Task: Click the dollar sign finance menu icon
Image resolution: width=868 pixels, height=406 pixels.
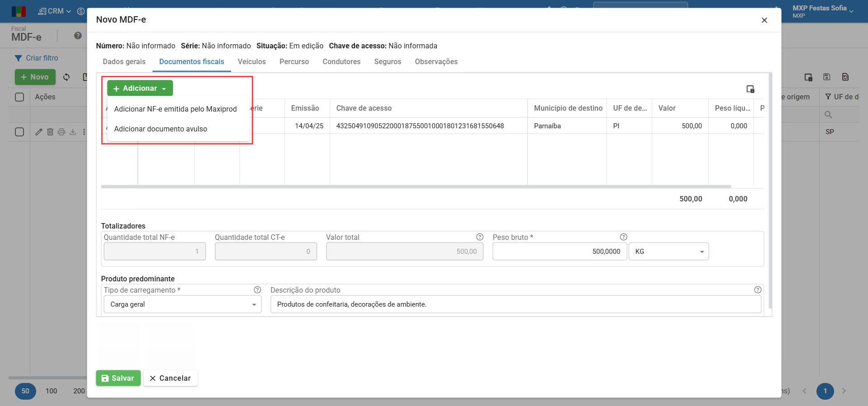Action: click(81, 11)
